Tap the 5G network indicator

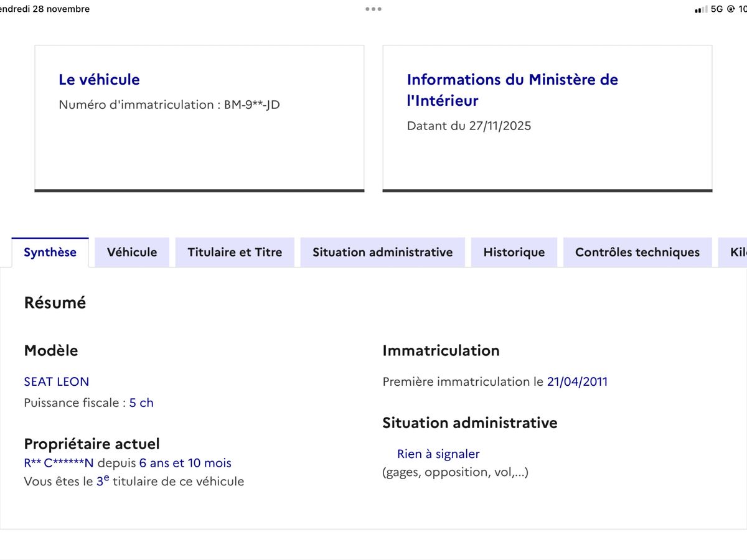(716, 9)
